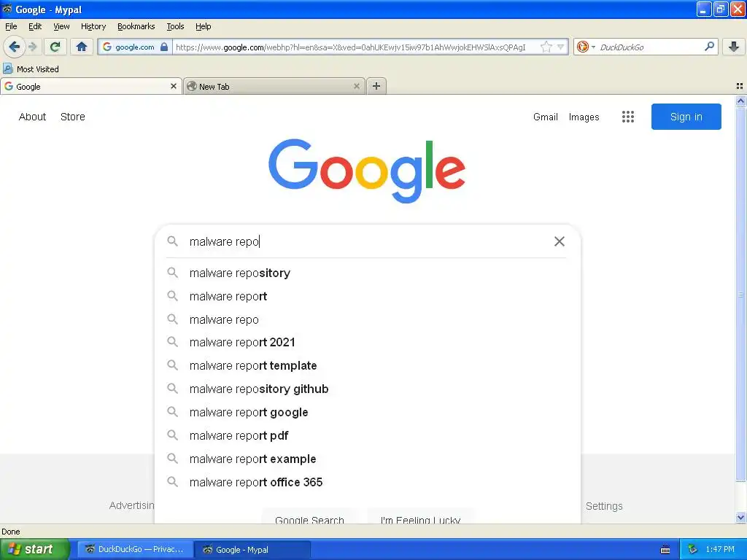Open the History menu
The width and height of the screenshot is (747, 560).
[x=93, y=26]
